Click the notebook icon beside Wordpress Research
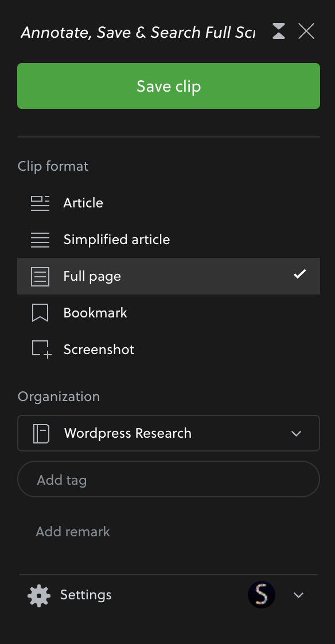The height and width of the screenshot is (644, 335). pos(41,434)
